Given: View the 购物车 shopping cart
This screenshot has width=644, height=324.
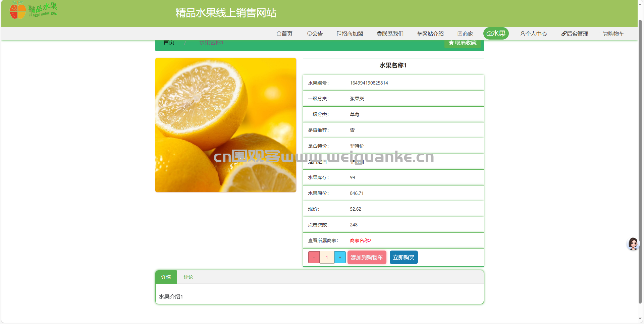Looking at the screenshot, I should click(613, 34).
